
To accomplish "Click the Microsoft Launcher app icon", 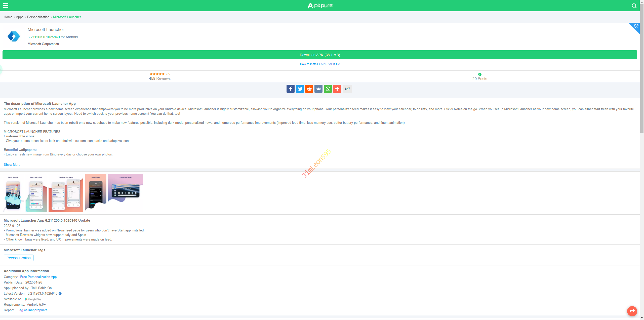I will [x=14, y=36].
